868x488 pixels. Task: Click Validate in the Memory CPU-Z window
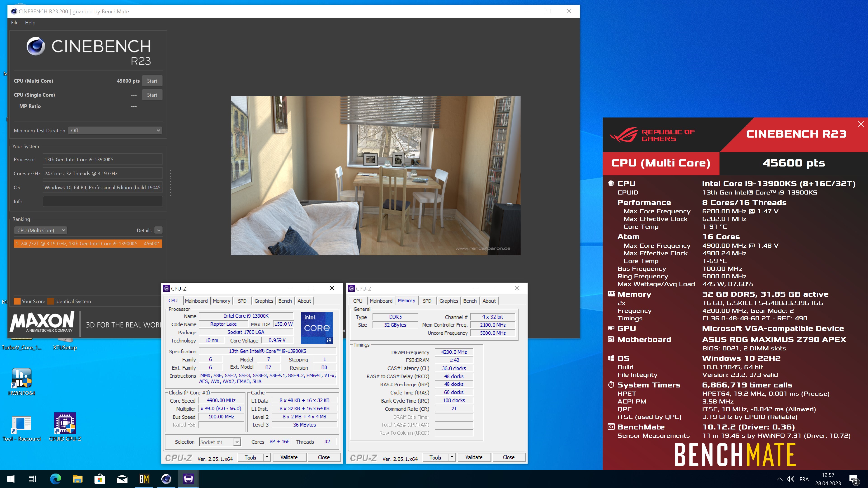click(474, 457)
